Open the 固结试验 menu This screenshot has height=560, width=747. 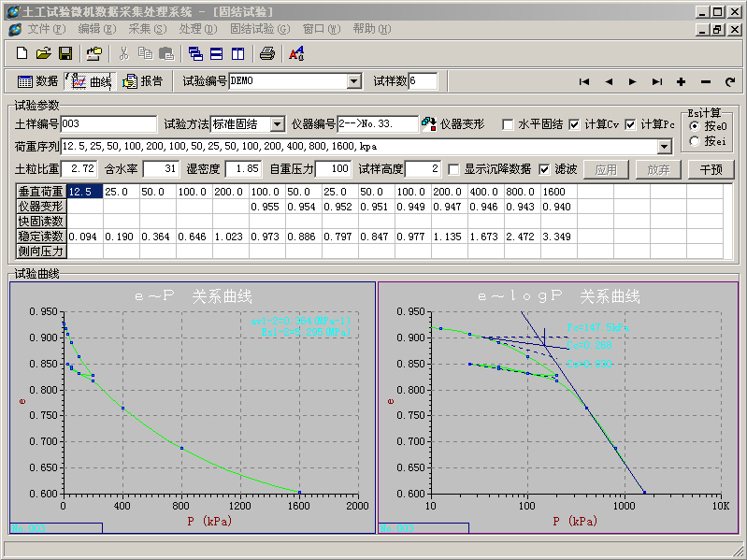(x=259, y=29)
